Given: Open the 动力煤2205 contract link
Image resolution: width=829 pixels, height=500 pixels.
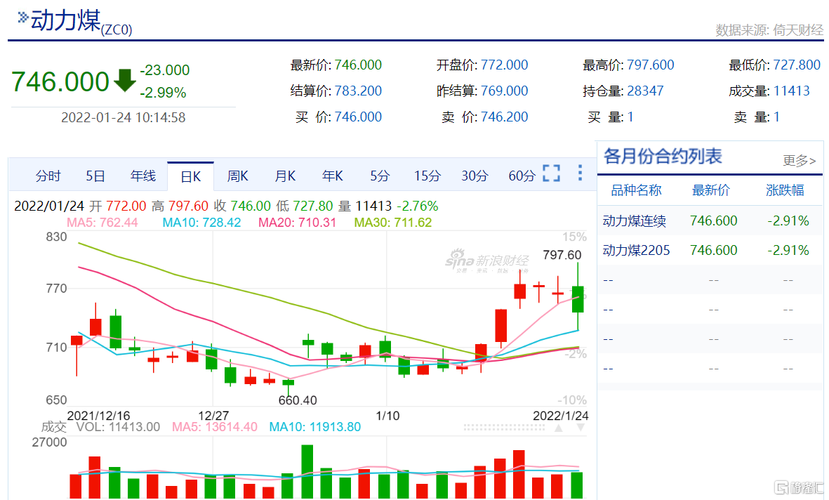Looking at the screenshot, I should 634,250.
